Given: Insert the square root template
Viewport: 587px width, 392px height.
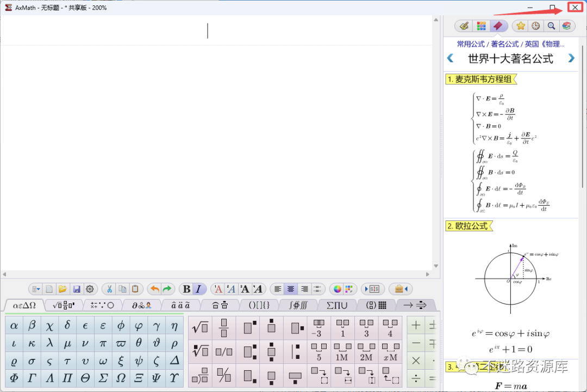Looking at the screenshot, I should 200,328.
